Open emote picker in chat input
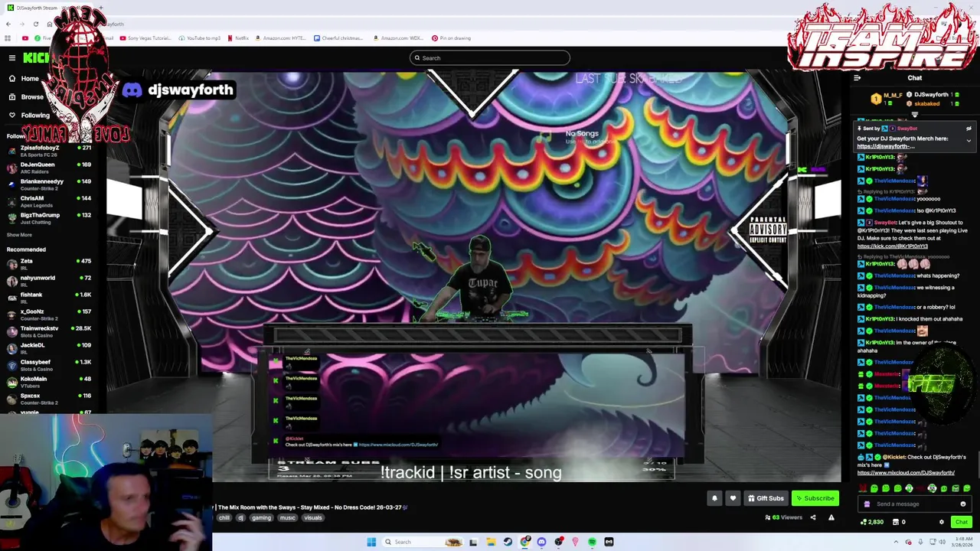 [963, 504]
